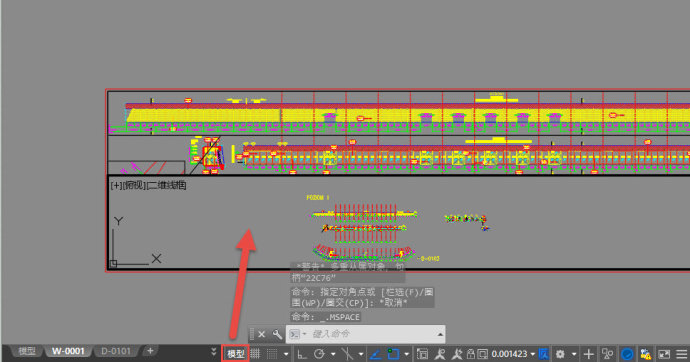Click the isometric drafting icon
This screenshot has height=362, width=690.
pos(347,354)
